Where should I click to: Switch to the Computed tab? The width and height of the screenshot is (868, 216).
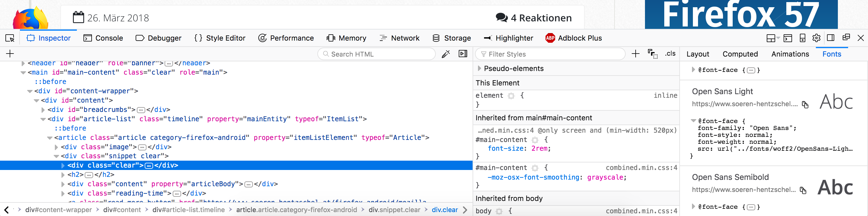(x=740, y=54)
